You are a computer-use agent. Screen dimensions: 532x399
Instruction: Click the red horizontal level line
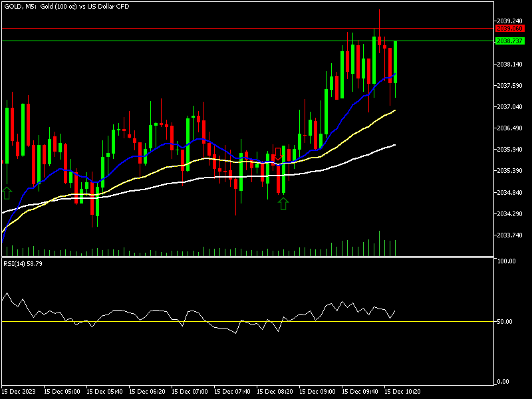click(x=199, y=29)
